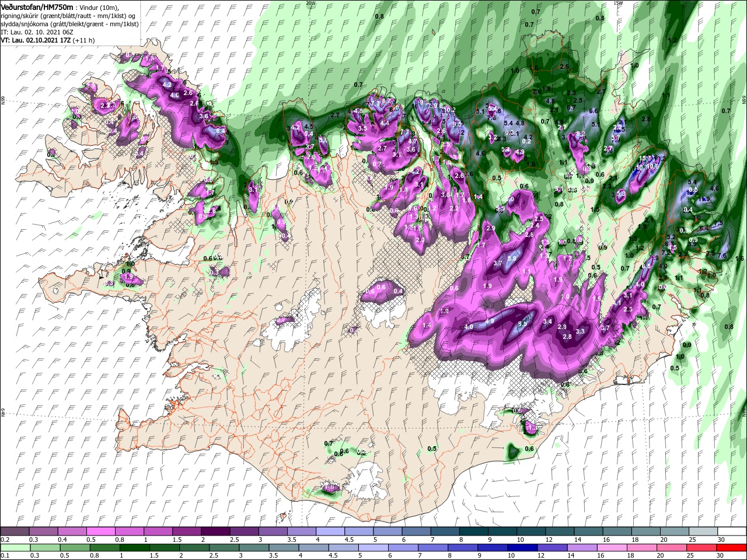Click the bright magenta 0.5–0.8 swatch in the snow legend
The height and width of the screenshot is (560, 747).
click(100, 531)
